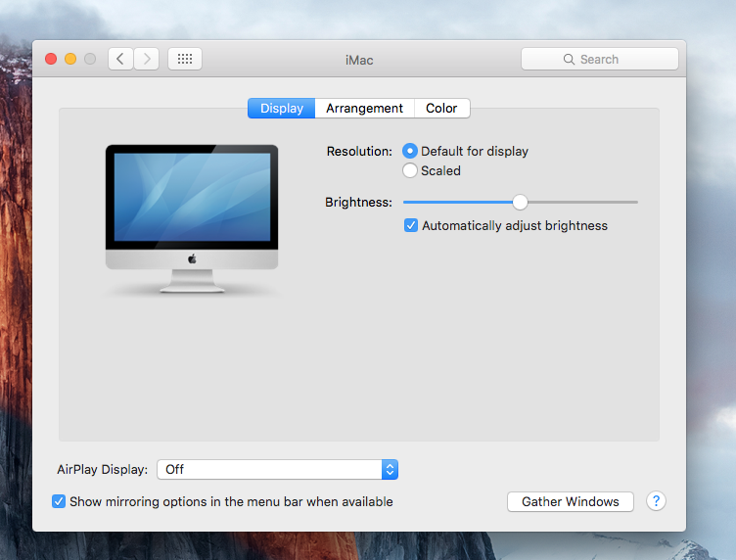Click the right end of the Brightness slider track
This screenshot has height=560, width=736.
click(x=635, y=203)
